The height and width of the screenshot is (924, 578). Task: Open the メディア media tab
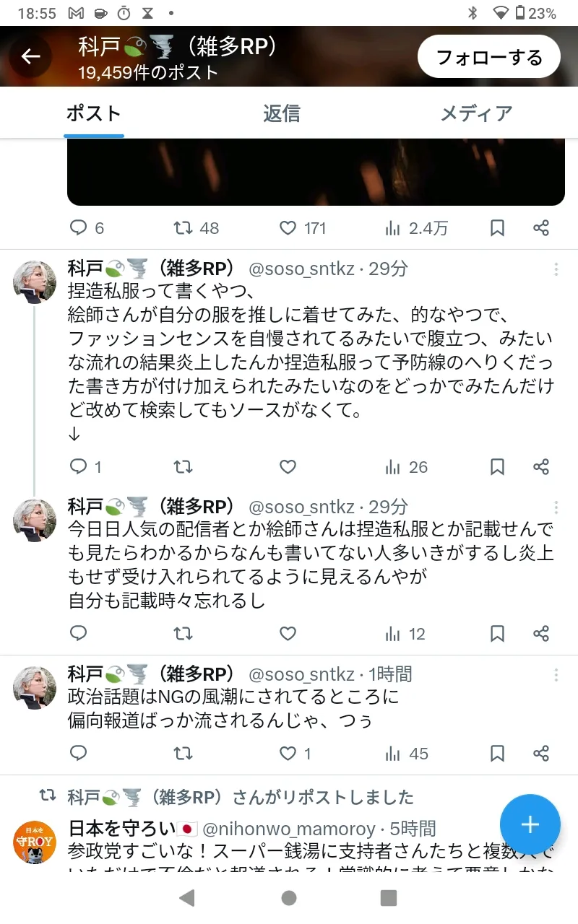pos(476,113)
